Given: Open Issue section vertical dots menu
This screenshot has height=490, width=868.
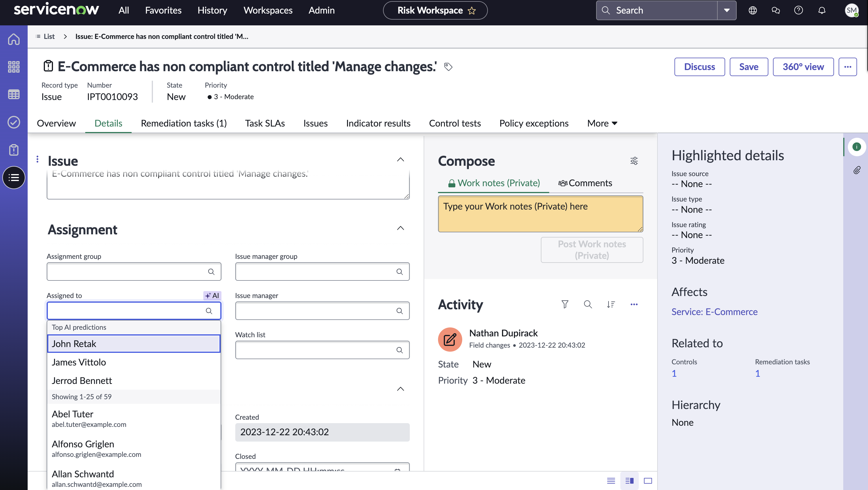Looking at the screenshot, I should coord(37,159).
